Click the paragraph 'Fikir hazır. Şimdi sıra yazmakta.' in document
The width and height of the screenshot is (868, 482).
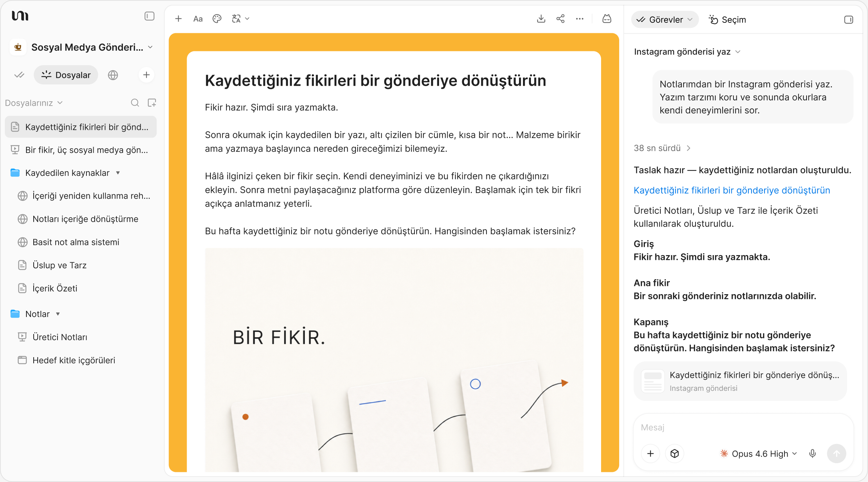(271, 107)
